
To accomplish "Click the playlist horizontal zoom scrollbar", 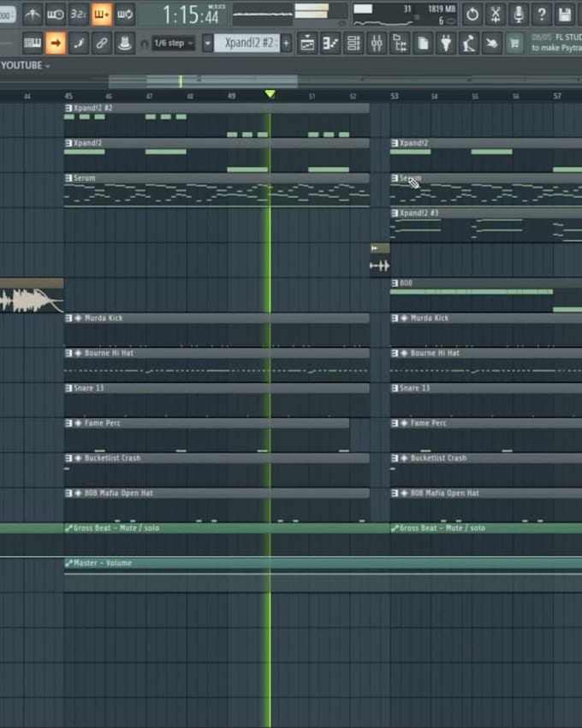I will (204, 81).
